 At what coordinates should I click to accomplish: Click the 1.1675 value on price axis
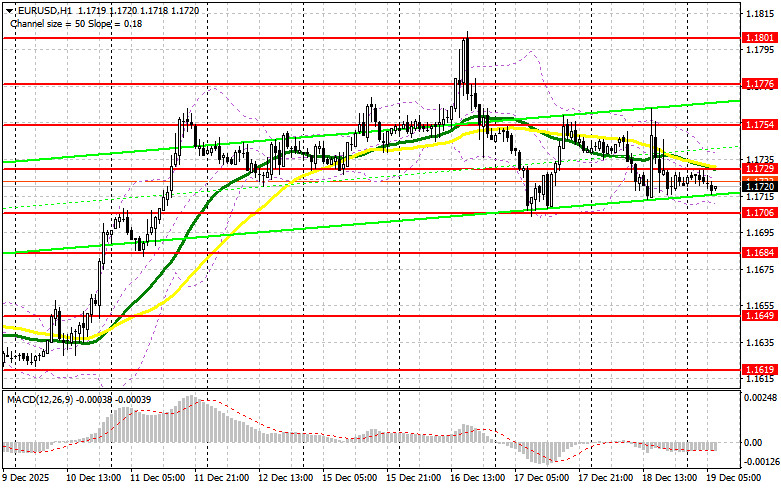(x=760, y=269)
